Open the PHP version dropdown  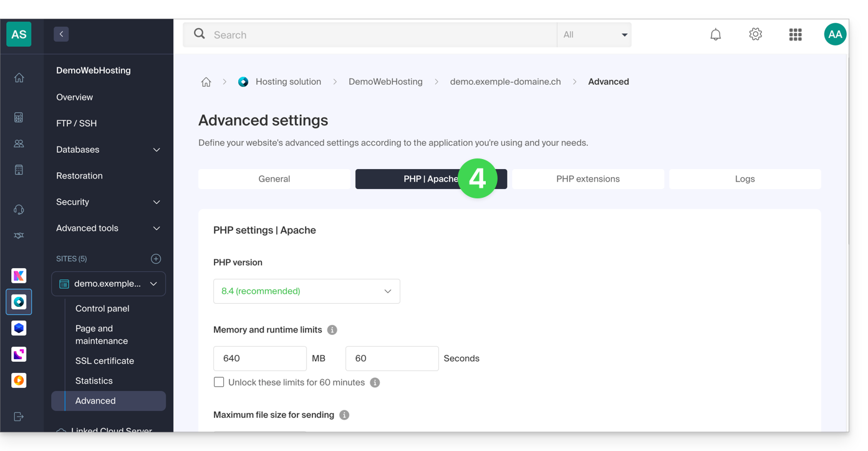click(306, 291)
